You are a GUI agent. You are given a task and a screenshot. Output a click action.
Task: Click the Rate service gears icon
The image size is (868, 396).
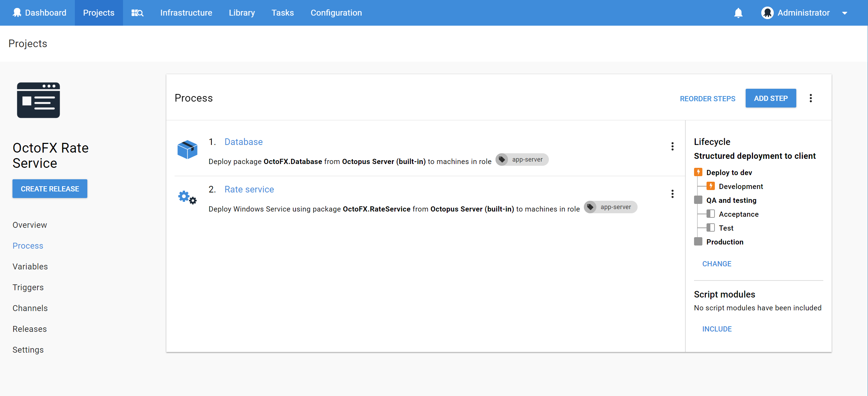pos(187,197)
